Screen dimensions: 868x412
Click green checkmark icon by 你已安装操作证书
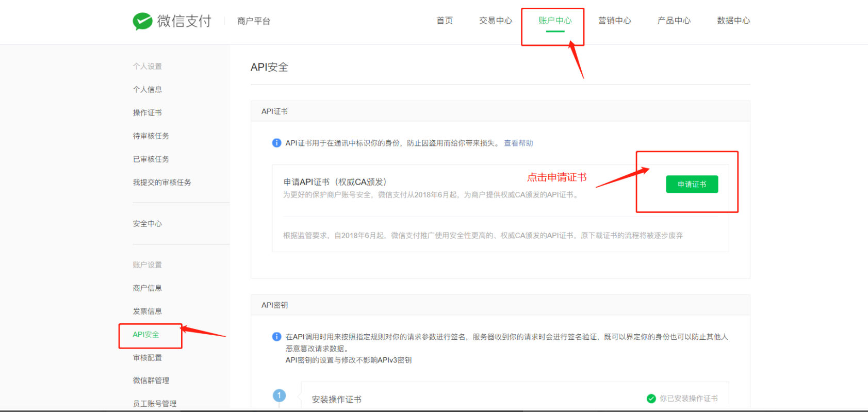tap(651, 399)
